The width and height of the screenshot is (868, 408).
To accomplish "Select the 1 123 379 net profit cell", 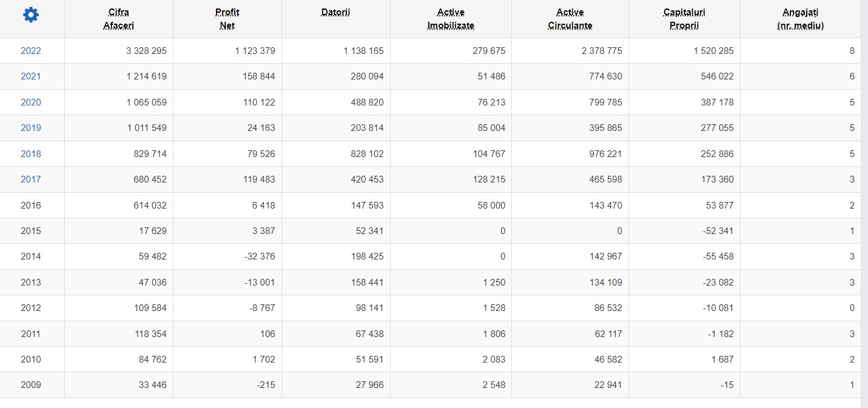I will coord(227,51).
